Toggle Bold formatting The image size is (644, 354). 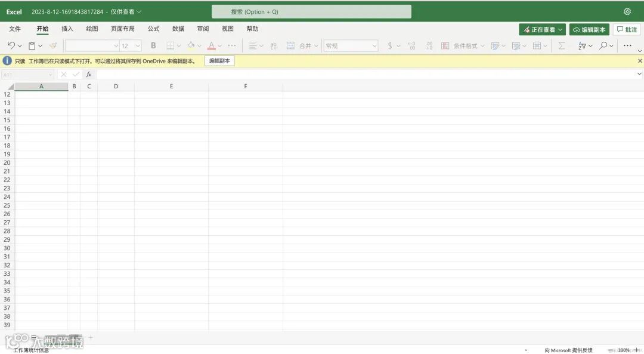point(153,45)
